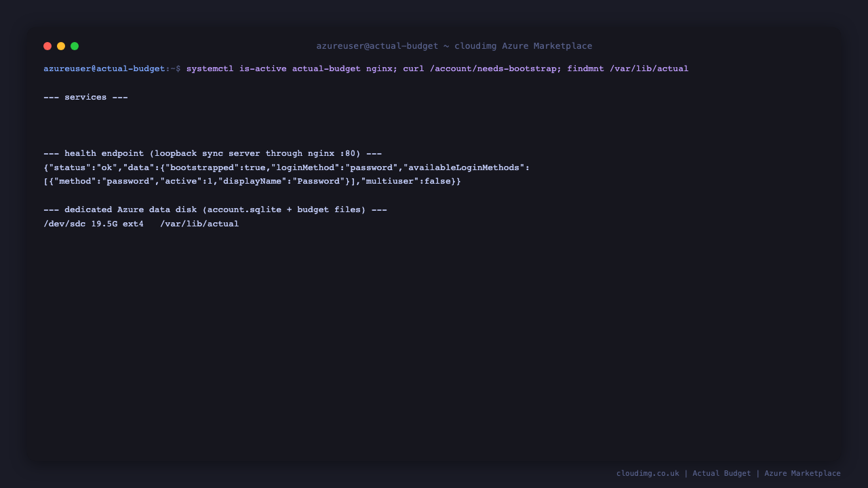The width and height of the screenshot is (868, 488).
Task: Click the health endpoint heading line
Action: pos(212,153)
